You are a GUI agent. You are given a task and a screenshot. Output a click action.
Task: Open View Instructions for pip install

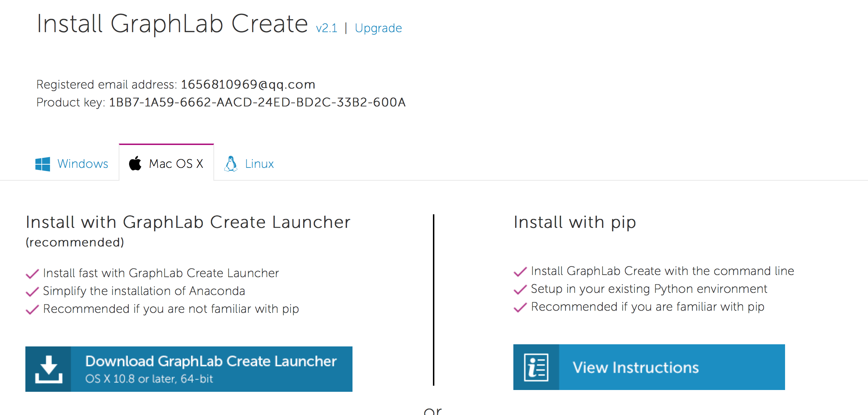tap(649, 367)
